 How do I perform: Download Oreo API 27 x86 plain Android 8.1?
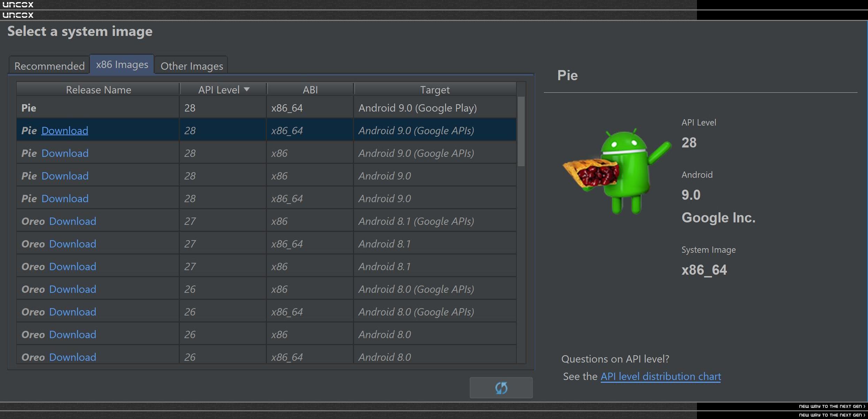(72, 266)
